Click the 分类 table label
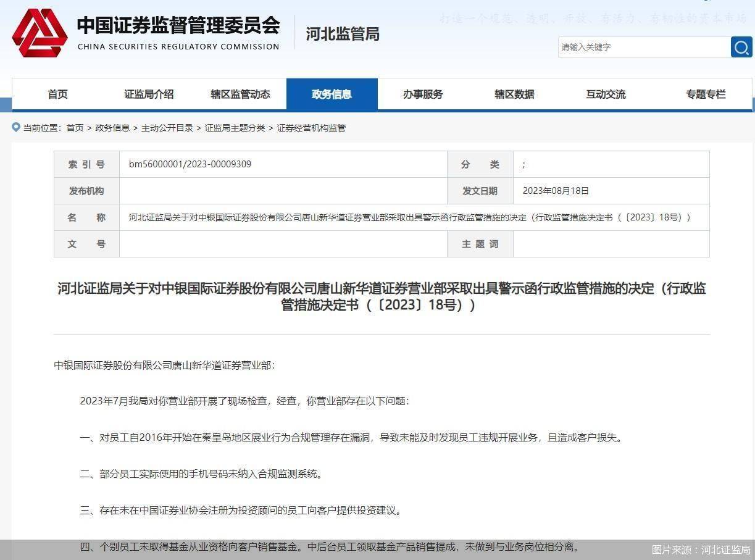 coord(480,164)
